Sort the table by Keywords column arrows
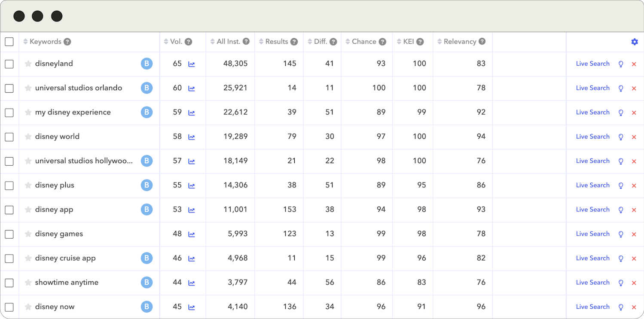644x319 pixels. pos(25,42)
